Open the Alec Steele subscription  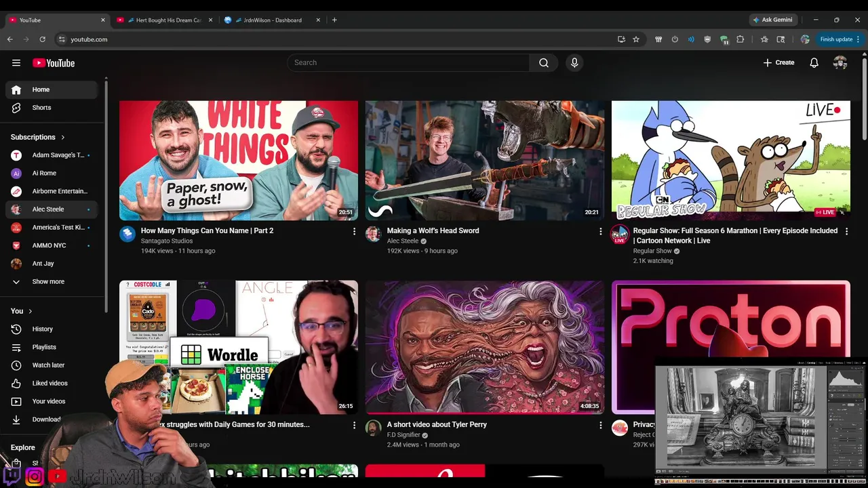52,209
